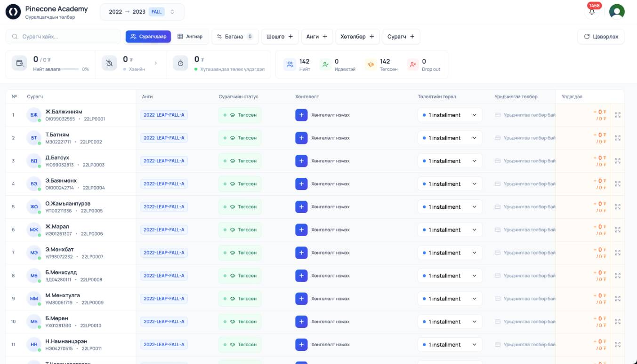Switch to the Ангиар tab
Screen dimensions: 637x364
point(190,36)
